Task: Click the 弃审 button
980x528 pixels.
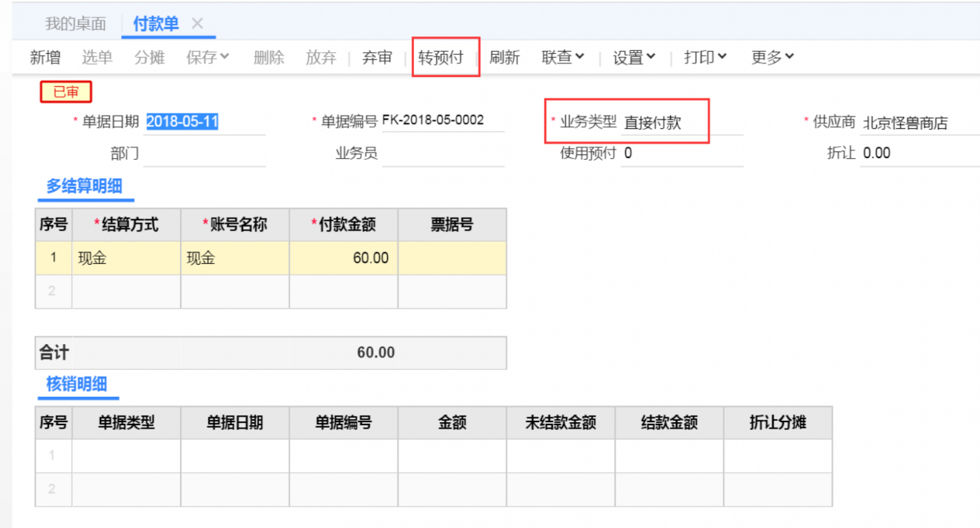Action: pos(377,58)
